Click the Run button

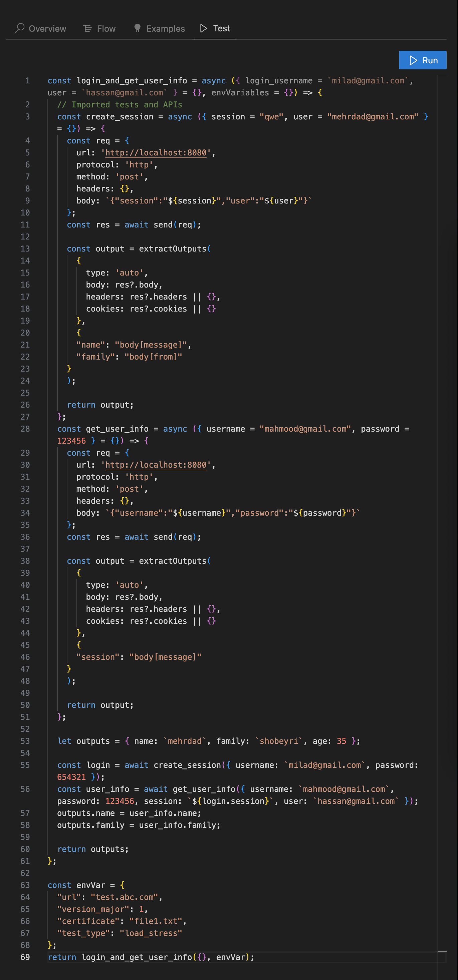[422, 60]
